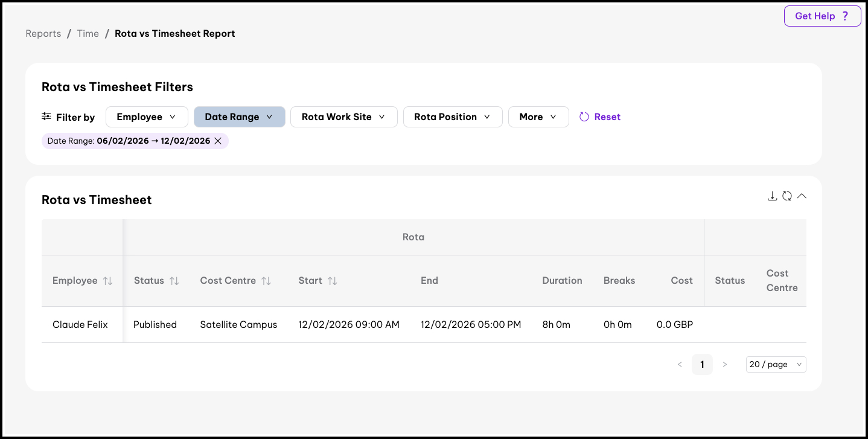
Task: Click the refresh table icon
Action: click(x=787, y=196)
